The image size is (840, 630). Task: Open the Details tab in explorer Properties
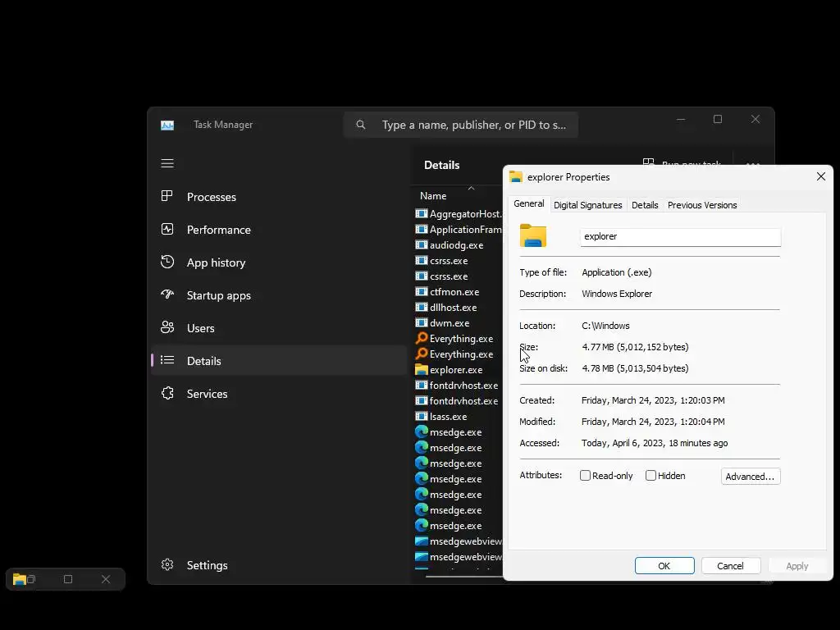point(645,205)
